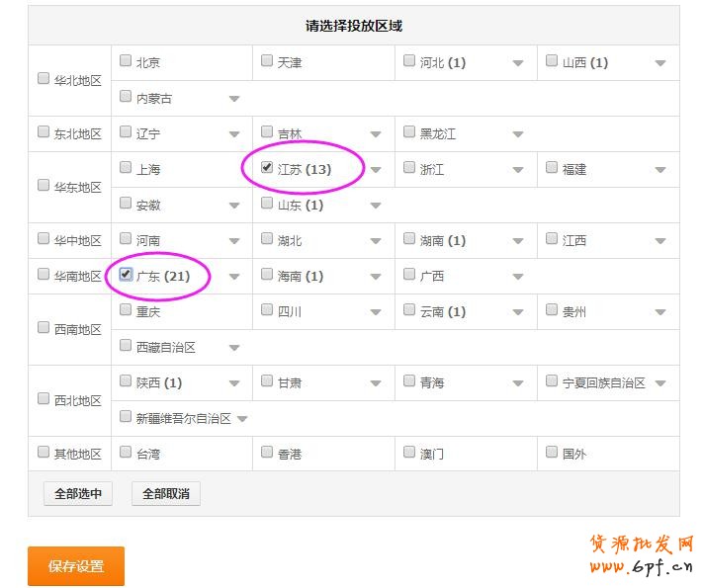Check the 台湾 checkbox
The height and width of the screenshot is (588, 703).
[x=126, y=453]
